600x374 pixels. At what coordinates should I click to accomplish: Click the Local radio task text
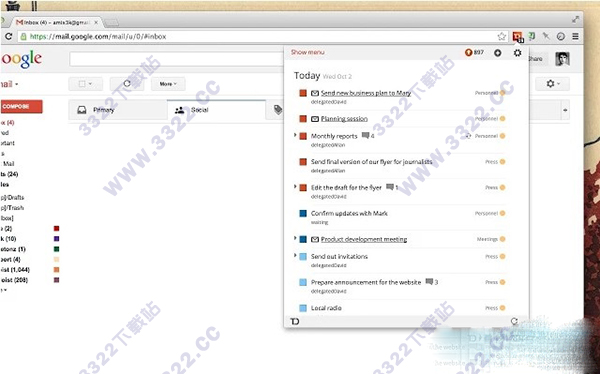pyautogui.click(x=326, y=308)
